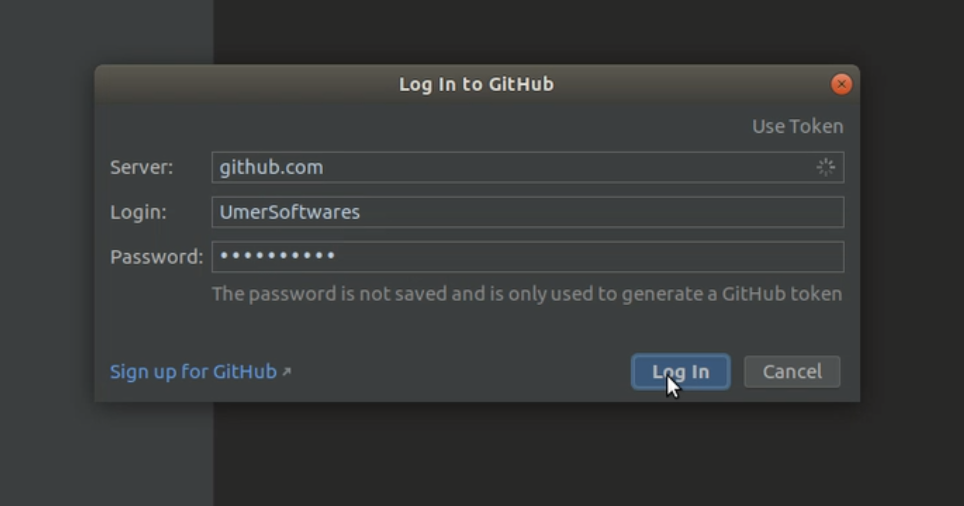
Task: Click the external-link arrow beside Sign up
Action: [286, 371]
